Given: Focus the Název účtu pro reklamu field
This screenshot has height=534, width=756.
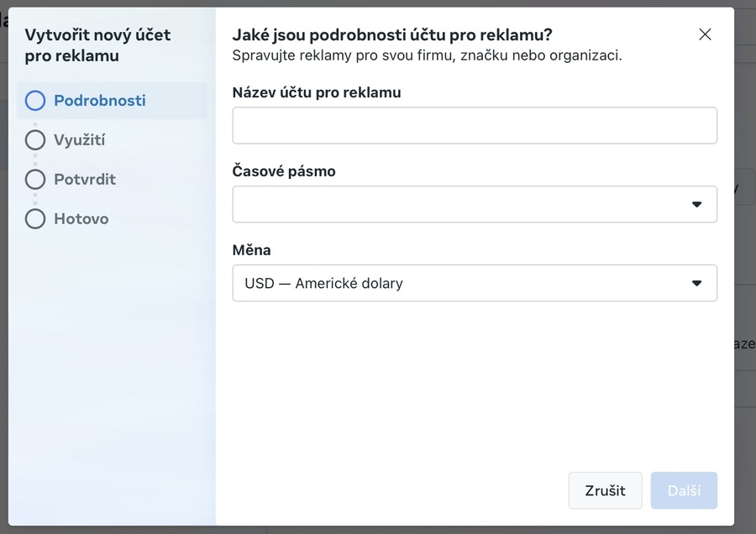Looking at the screenshot, I should point(475,126).
